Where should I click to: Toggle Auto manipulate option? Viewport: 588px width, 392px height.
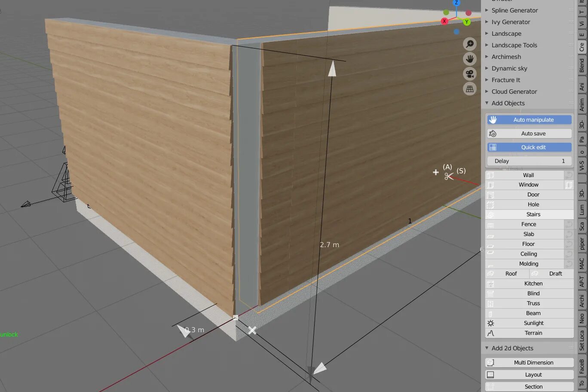(x=530, y=120)
